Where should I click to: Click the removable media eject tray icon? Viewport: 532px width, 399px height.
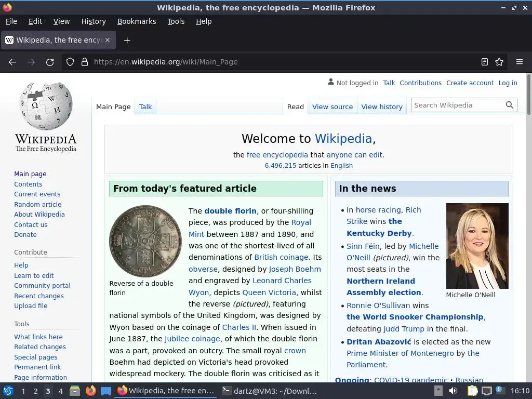[438, 391]
